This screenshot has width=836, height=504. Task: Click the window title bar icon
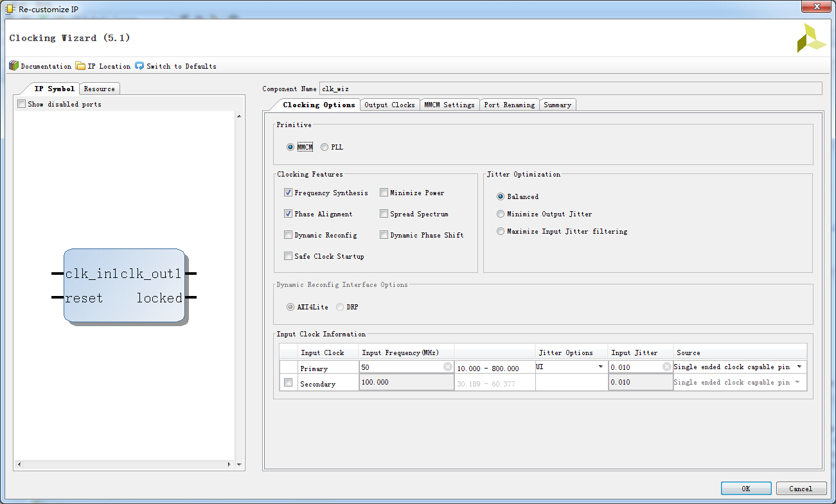(9, 8)
